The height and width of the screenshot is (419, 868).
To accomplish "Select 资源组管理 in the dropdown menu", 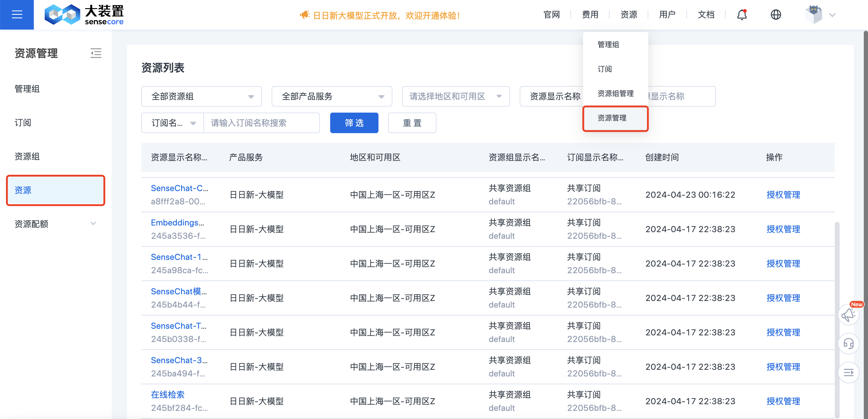I will [616, 93].
